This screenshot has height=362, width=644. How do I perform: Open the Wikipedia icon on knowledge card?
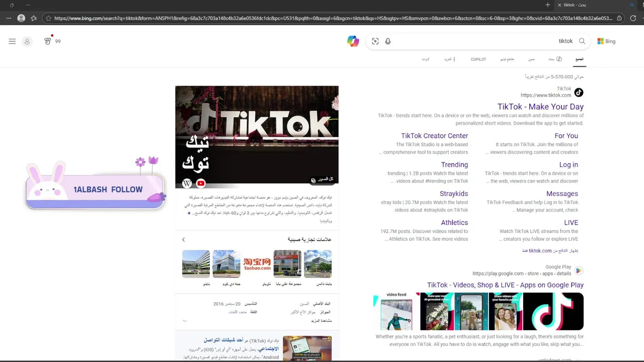[187, 184]
